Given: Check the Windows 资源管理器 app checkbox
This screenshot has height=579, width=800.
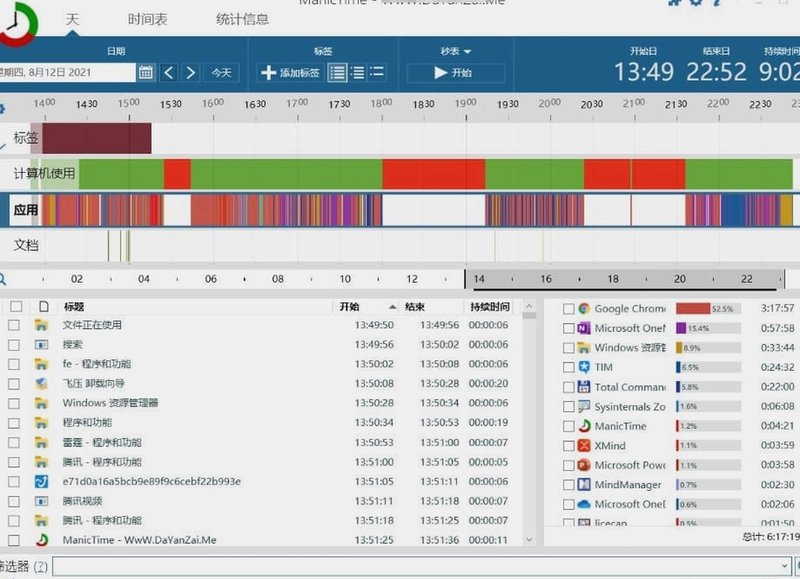Looking at the screenshot, I should 568,348.
